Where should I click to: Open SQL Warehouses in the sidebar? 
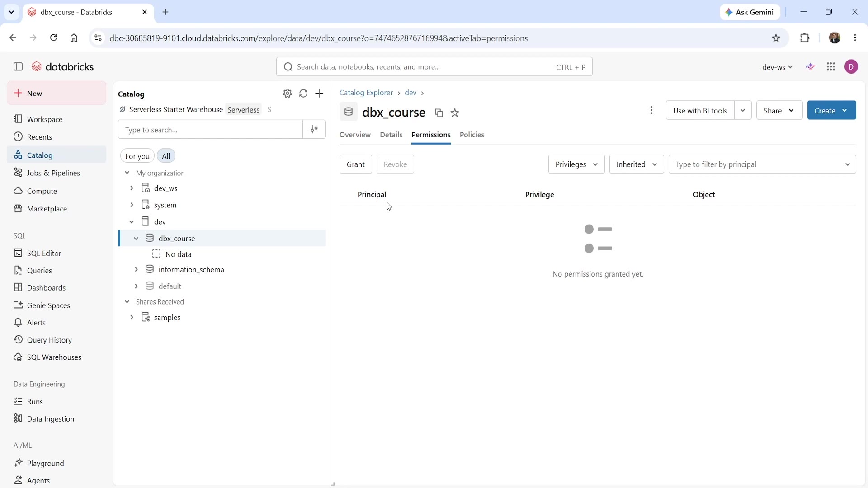point(57,357)
